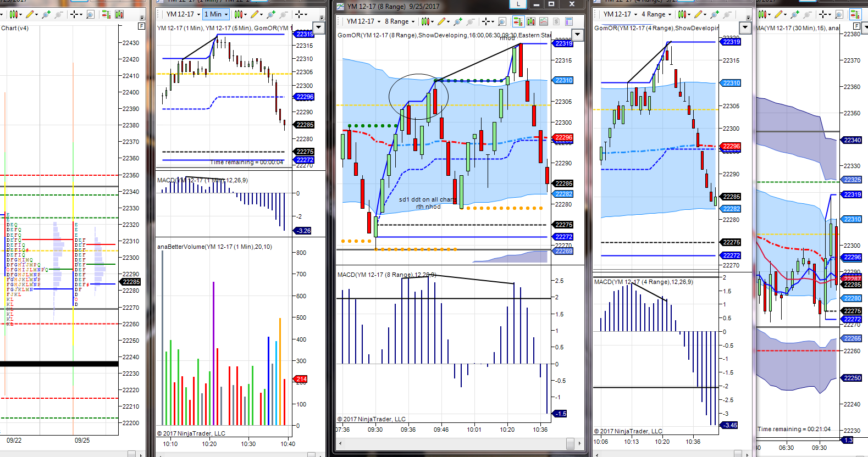Open toolbar overflow chevron in leftmost chart window
The image size is (868, 457).
(142, 18)
